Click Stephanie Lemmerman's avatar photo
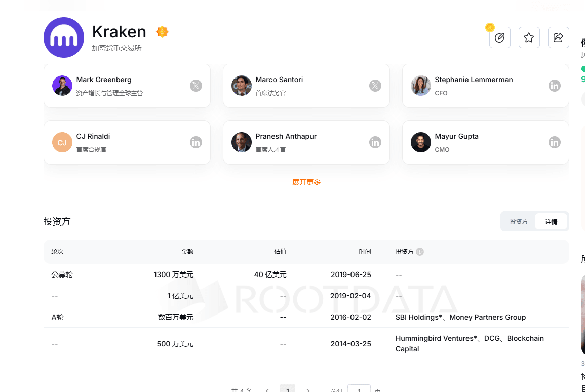 tap(421, 86)
